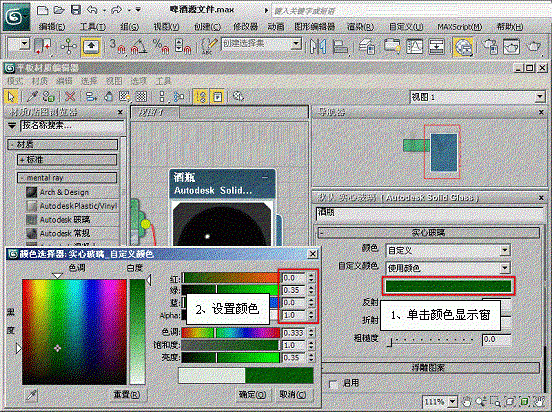Open the 创建(C) menu
552x412 pixels.
tap(207, 27)
